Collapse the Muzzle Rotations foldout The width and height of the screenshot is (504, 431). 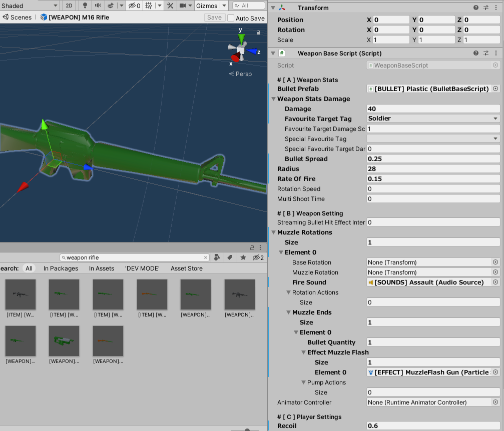pos(274,232)
